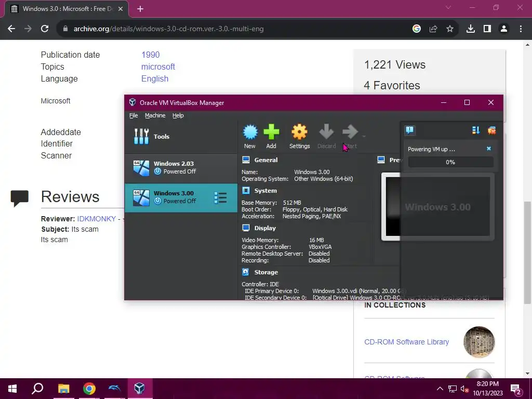
Task: Reload the archive.org page
Action: (45, 29)
